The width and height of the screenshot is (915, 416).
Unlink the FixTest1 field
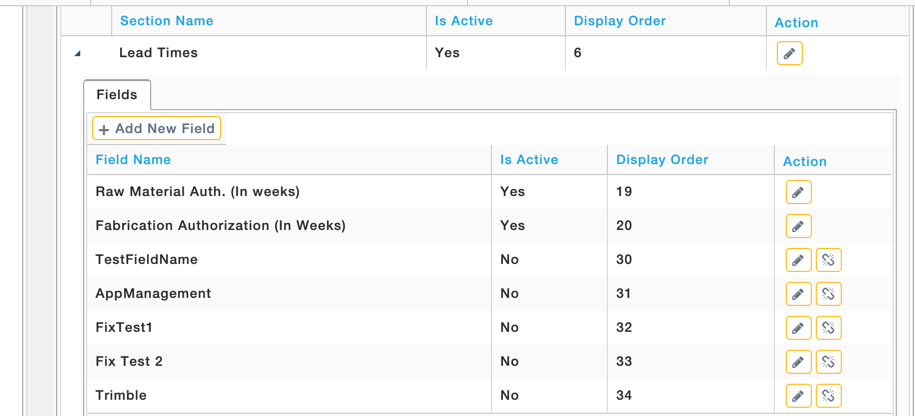tap(829, 328)
